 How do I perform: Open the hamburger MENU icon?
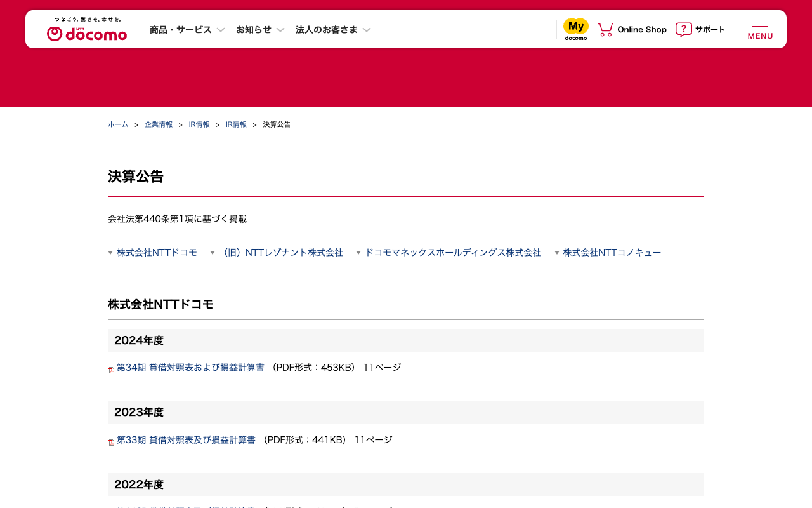point(760,30)
